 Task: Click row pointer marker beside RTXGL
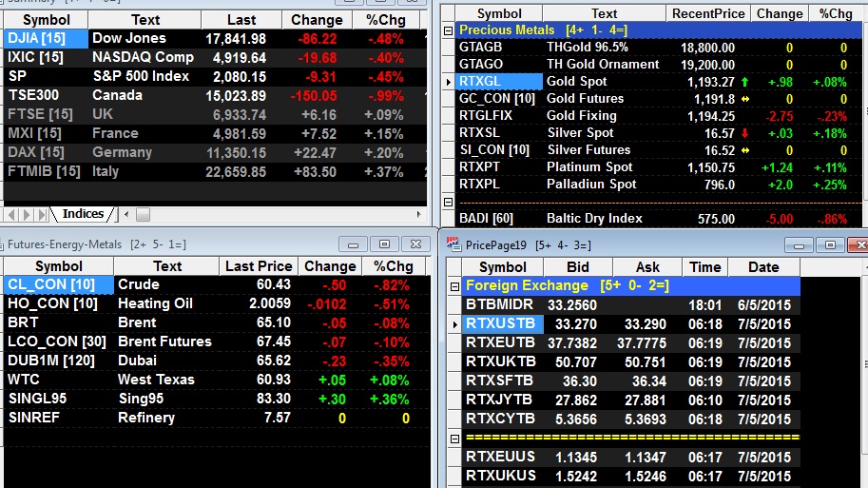point(449,82)
